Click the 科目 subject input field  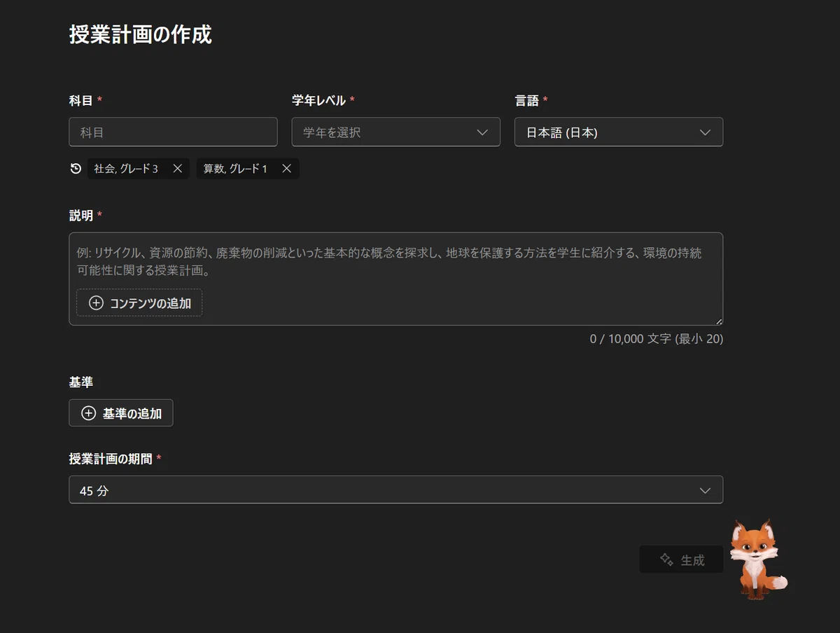coord(173,132)
